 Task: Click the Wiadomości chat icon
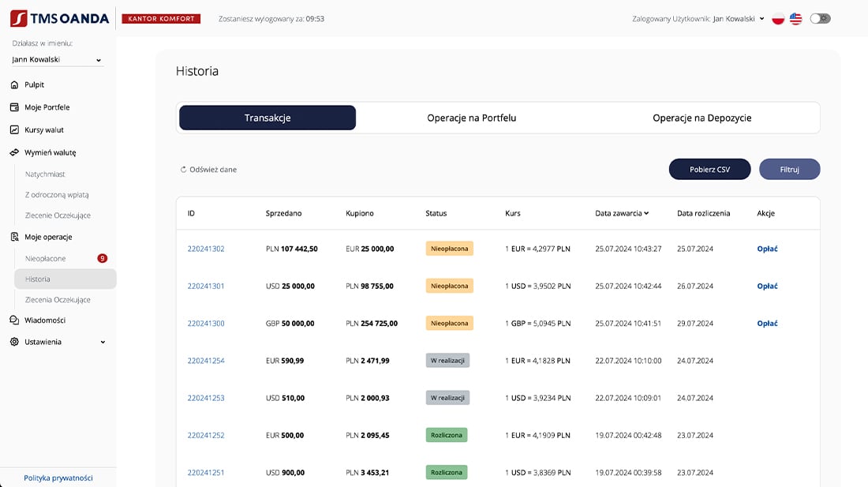point(14,320)
